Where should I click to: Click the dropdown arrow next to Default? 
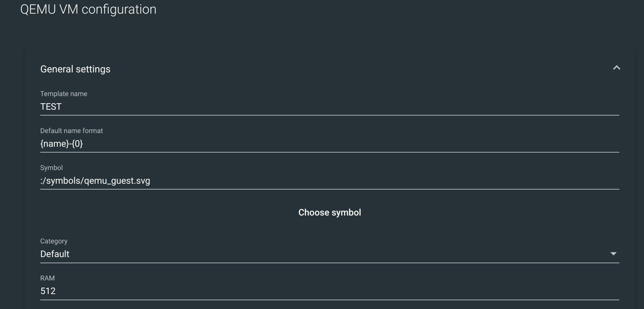[x=614, y=254]
